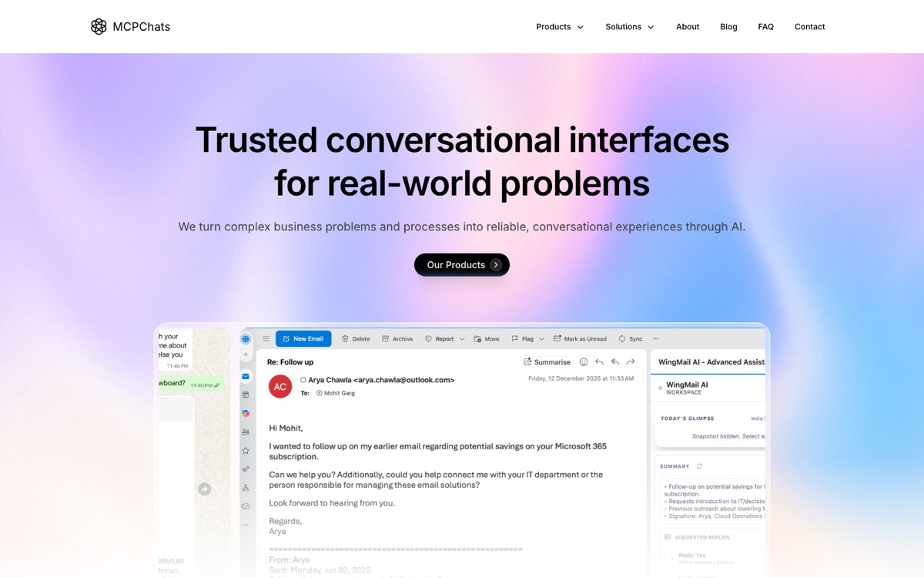
Task: Click the Reply: Yes suggested reply
Action: (691, 555)
